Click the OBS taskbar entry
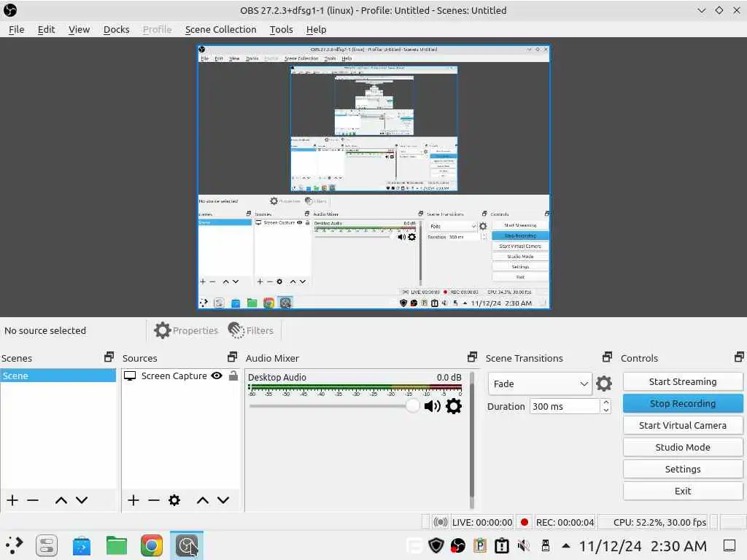 pos(187,545)
